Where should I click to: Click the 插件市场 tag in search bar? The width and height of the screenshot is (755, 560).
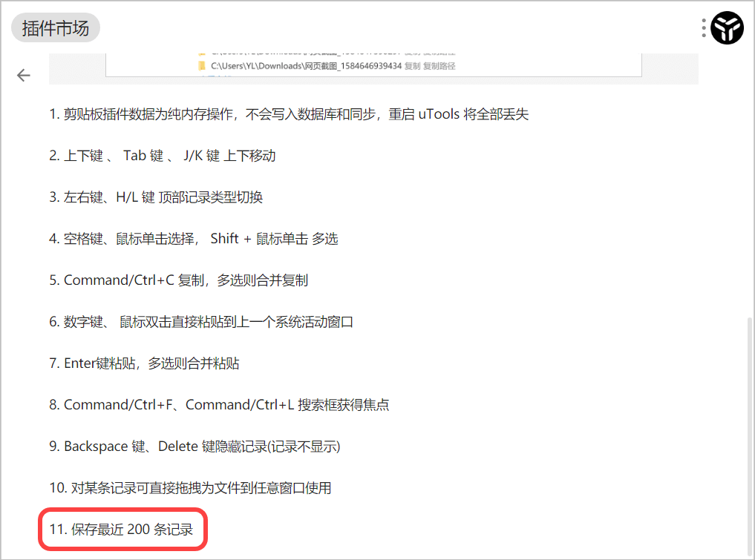[x=56, y=28]
